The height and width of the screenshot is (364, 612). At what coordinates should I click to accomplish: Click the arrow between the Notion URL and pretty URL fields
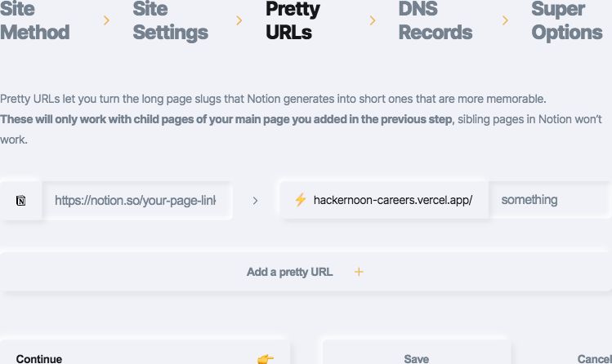(x=255, y=200)
